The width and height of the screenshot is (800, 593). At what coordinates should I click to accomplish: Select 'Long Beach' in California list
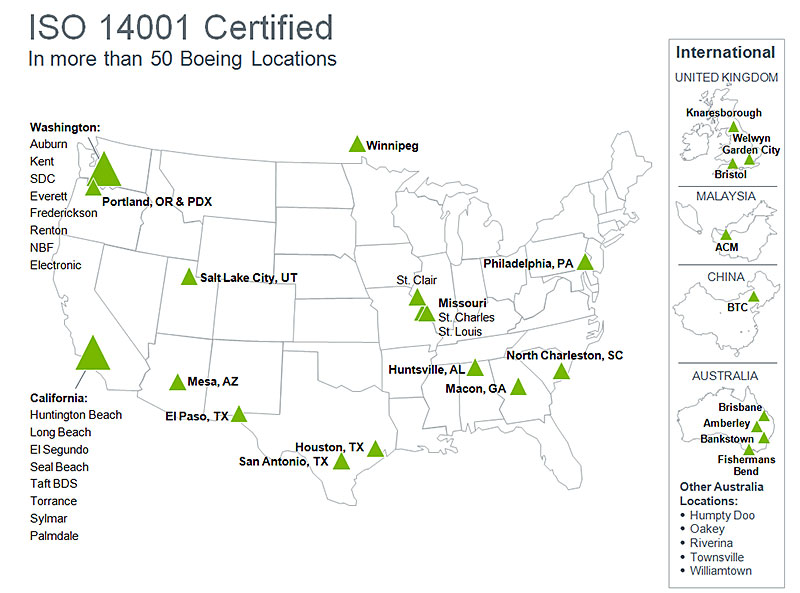click(61, 433)
